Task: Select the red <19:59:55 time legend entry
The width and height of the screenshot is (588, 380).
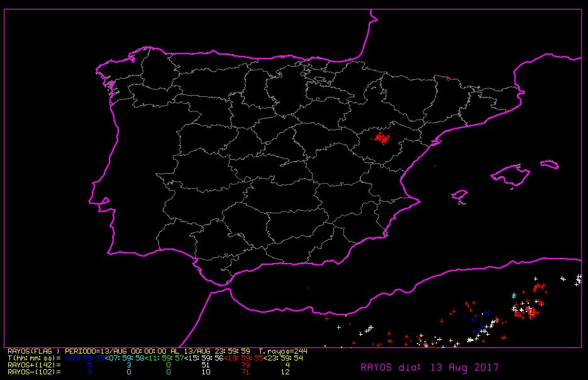Action: coord(243,358)
